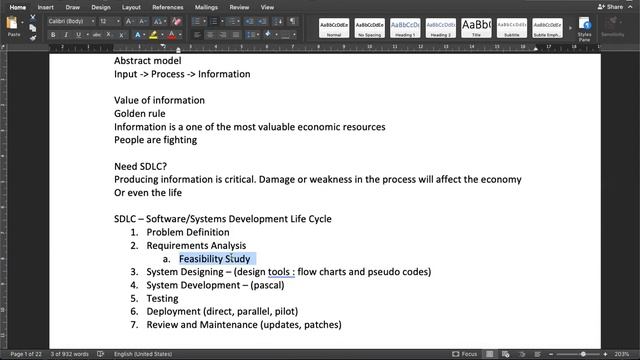640x360 pixels.
Task: Toggle underline formatting
Action: point(78,35)
